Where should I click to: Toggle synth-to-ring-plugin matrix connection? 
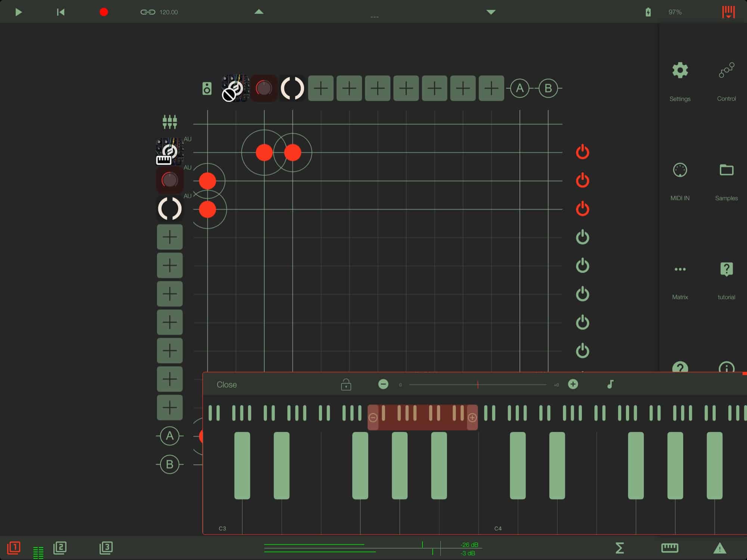click(292, 152)
